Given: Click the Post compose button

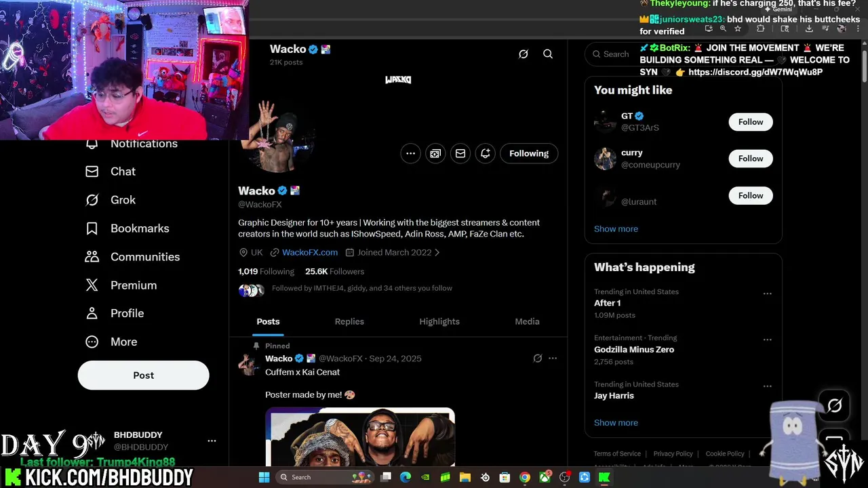Looking at the screenshot, I should click(143, 375).
